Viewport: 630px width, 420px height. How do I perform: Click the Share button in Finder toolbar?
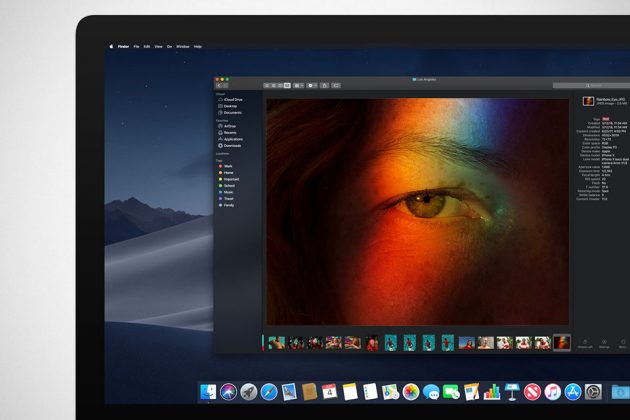(x=323, y=86)
